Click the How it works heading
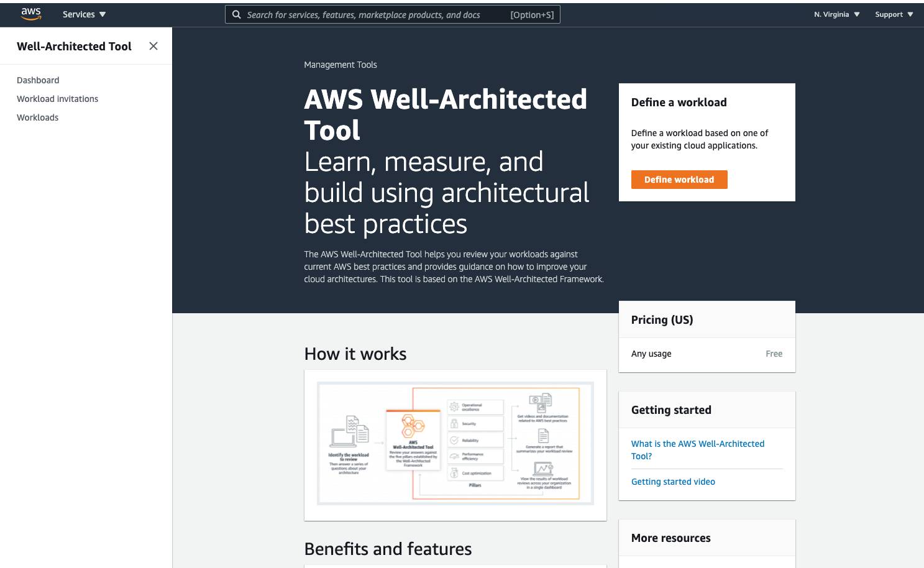The width and height of the screenshot is (924, 568). 355,354
